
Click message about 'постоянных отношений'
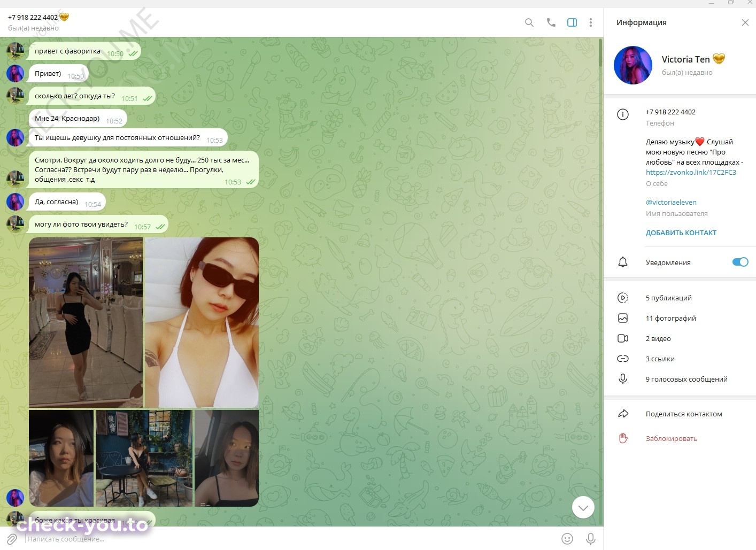coord(128,138)
